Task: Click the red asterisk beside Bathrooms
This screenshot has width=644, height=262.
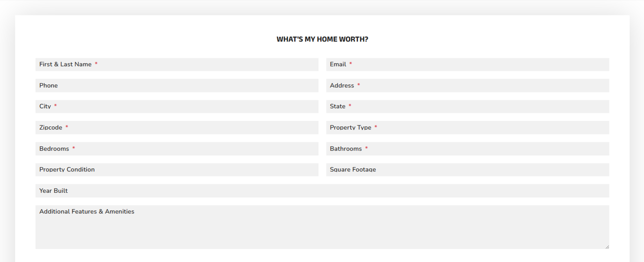Action: click(x=366, y=148)
